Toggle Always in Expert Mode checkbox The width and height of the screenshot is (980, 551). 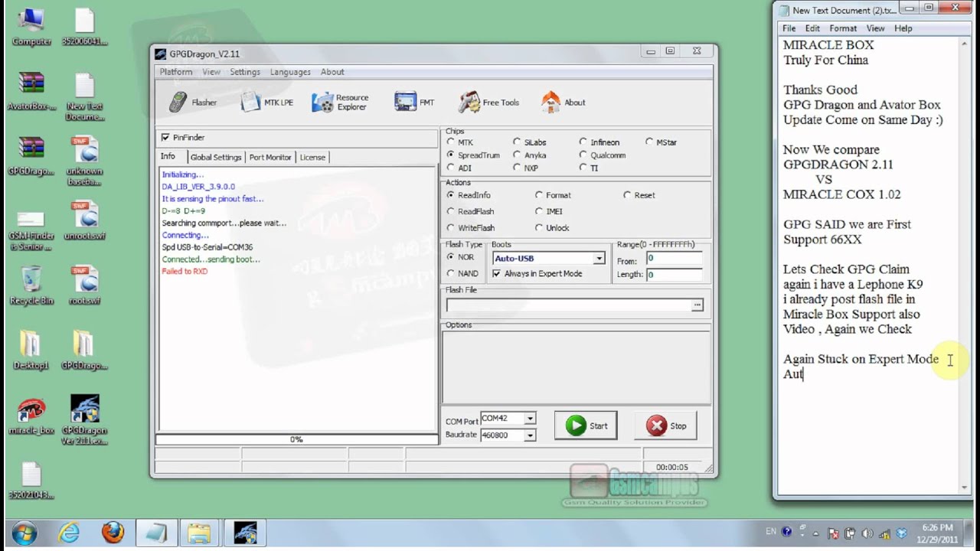tap(497, 274)
